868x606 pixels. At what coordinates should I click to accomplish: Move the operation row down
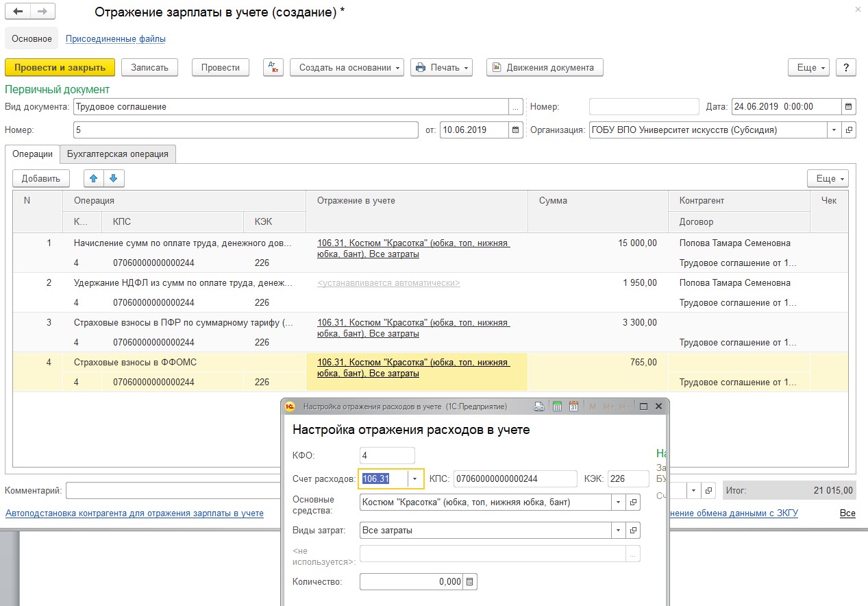114,178
